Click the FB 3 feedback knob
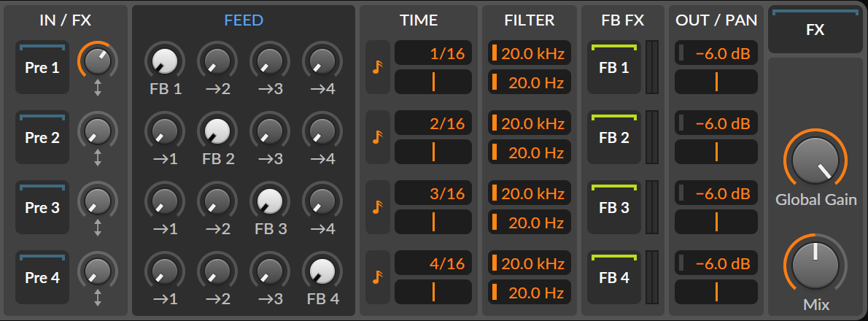Image resolution: width=868 pixels, height=321 pixels. coord(270,201)
